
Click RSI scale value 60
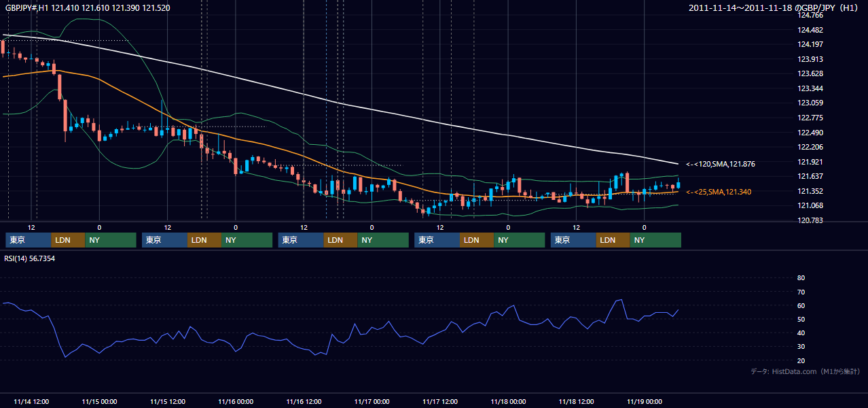coord(801,305)
